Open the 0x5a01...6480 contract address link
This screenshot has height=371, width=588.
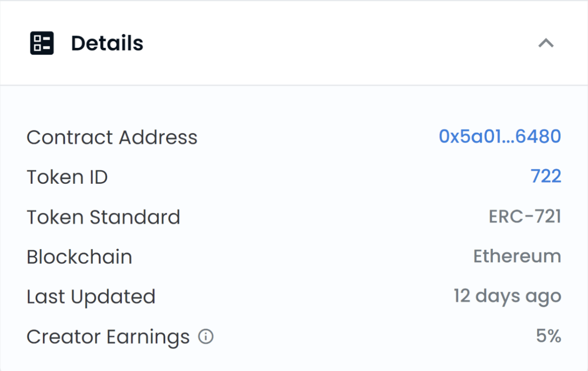(x=500, y=136)
